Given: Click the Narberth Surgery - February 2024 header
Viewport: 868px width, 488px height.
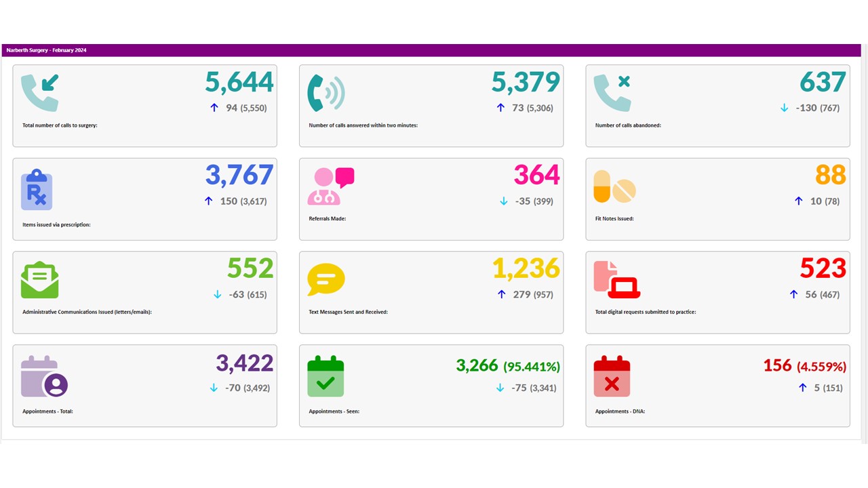Looking at the screenshot, I should point(47,50).
